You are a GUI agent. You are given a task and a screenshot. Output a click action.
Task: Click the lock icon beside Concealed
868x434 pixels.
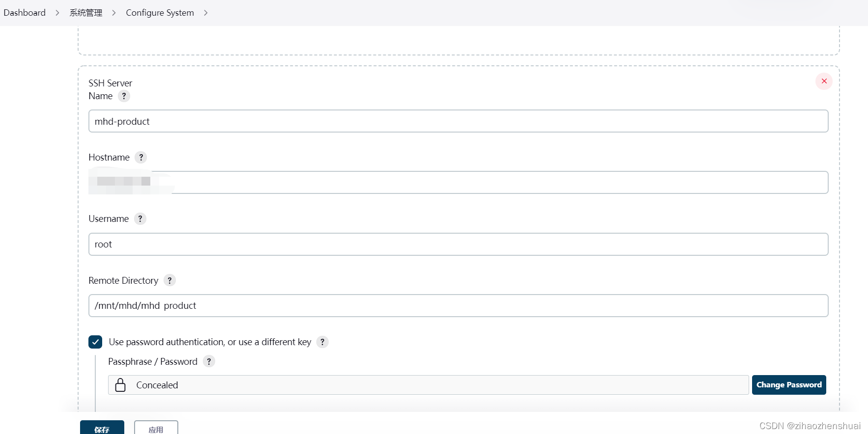coord(120,385)
